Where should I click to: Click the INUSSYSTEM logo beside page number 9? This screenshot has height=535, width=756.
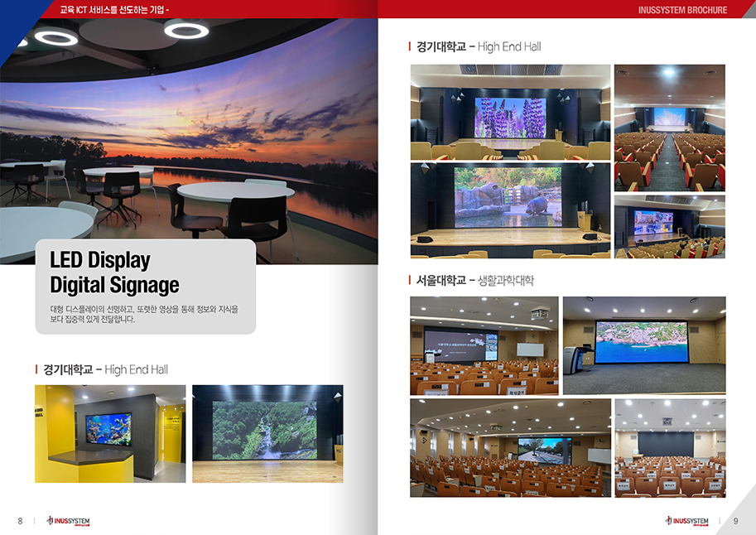(x=686, y=521)
